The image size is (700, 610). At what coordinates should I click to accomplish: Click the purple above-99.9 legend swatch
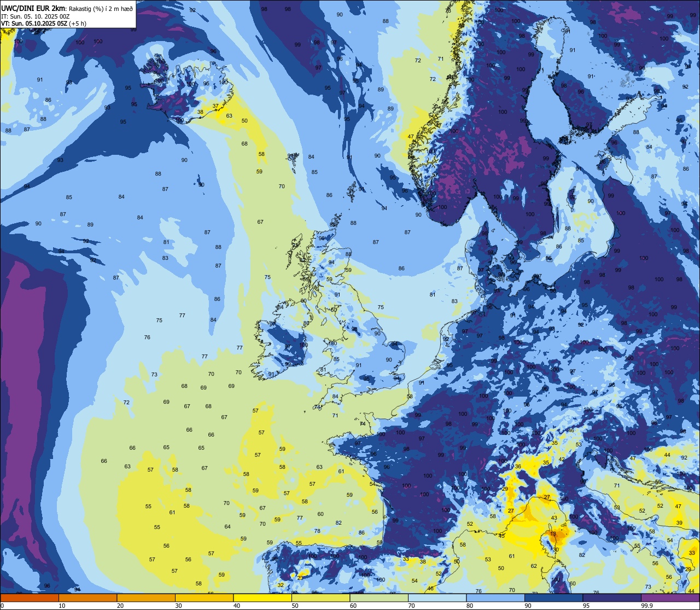(x=670, y=597)
